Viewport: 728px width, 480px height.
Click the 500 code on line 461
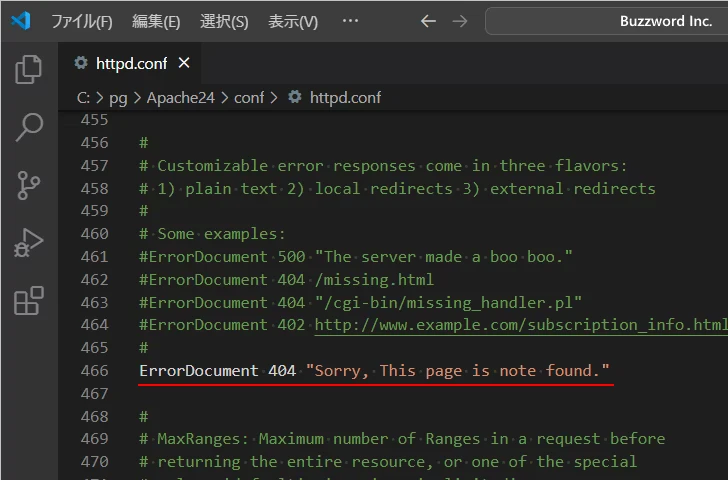tap(291, 256)
